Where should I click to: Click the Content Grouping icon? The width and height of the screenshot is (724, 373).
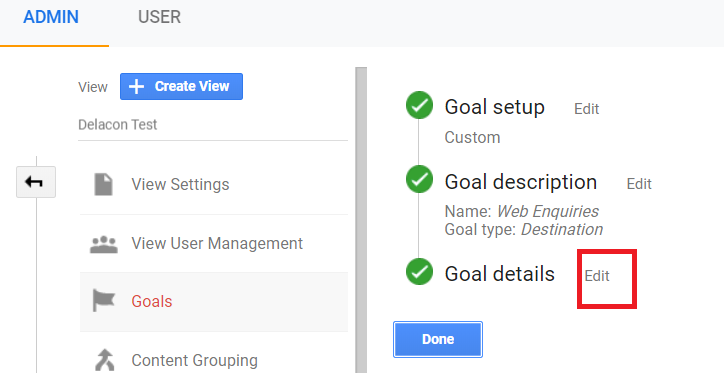104,360
